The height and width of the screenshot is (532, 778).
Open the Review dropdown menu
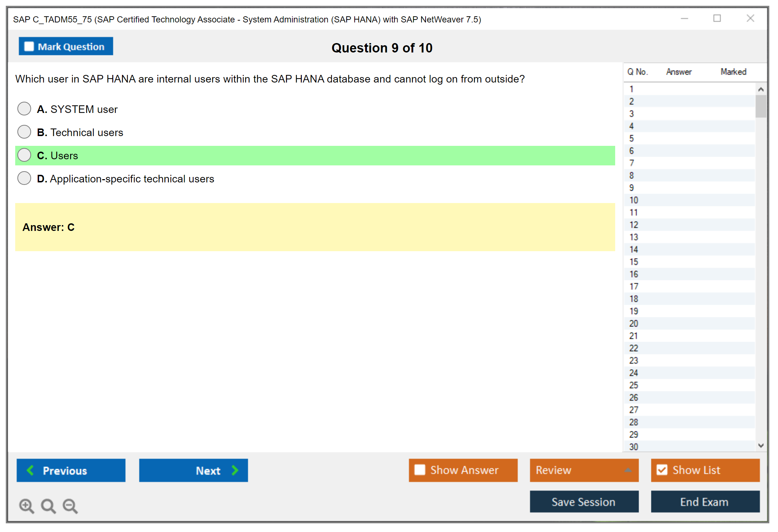(x=628, y=470)
